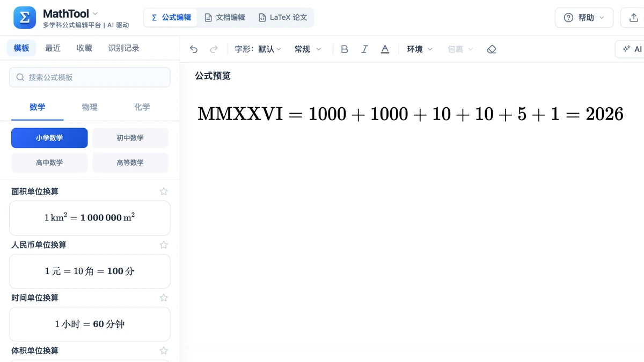
Task: Select the 化学 subject tab
Action: 142,107
